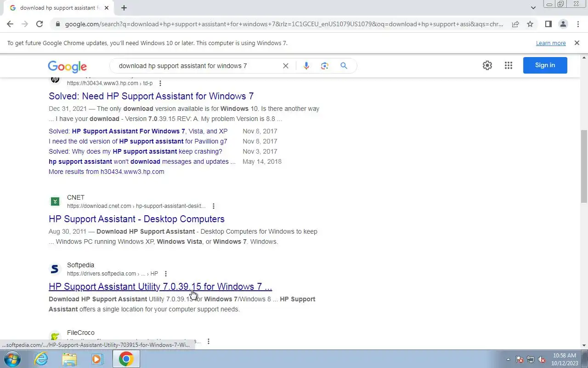The image size is (588, 368).
Task: Click the FileCroco favicon
Action: 55,337
